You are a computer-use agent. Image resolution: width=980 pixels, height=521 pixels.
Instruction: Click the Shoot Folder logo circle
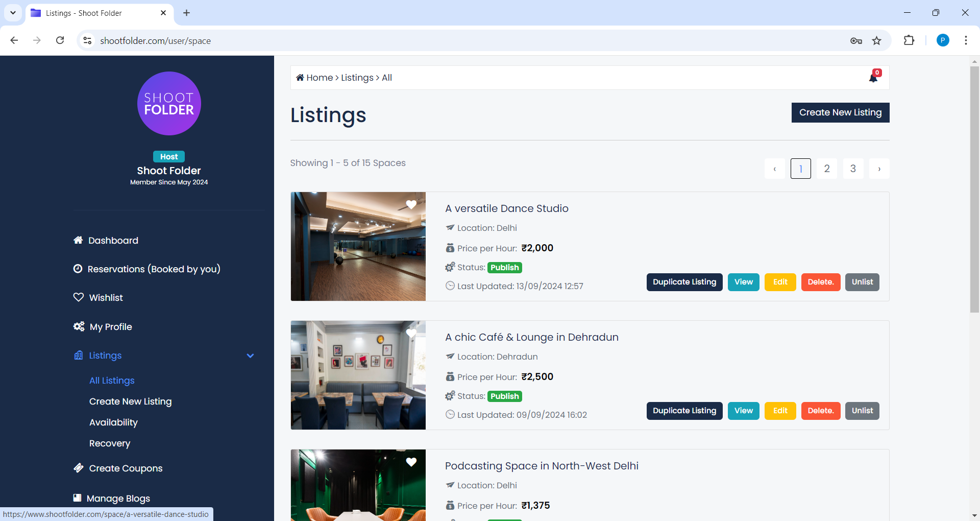pyautogui.click(x=169, y=103)
